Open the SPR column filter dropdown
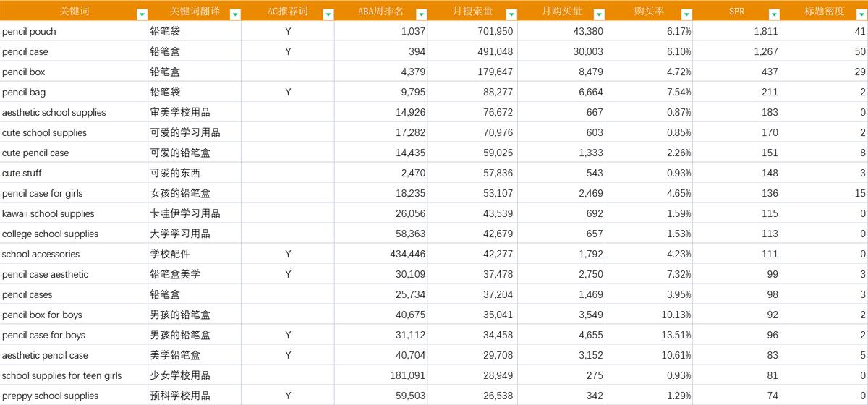This screenshot has width=868, height=405. (774, 14)
